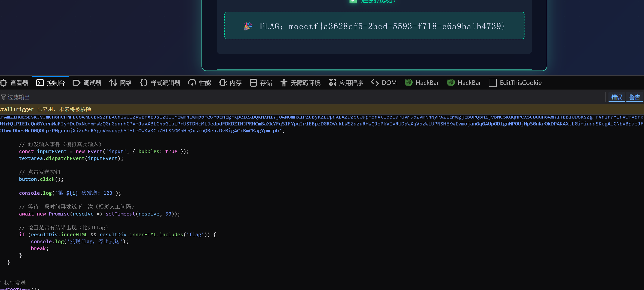
Task: Enable the EditThisCookie checkbox
Action: point(493,83)
